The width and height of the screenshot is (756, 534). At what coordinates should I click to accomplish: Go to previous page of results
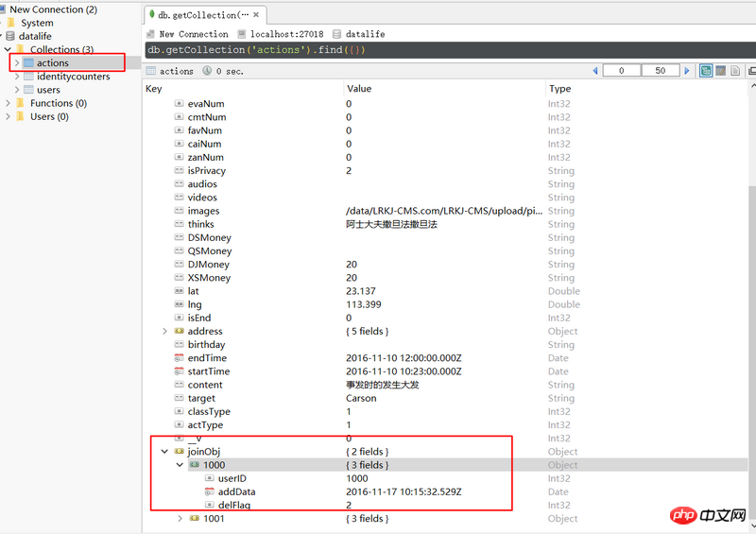coord(594,71)
